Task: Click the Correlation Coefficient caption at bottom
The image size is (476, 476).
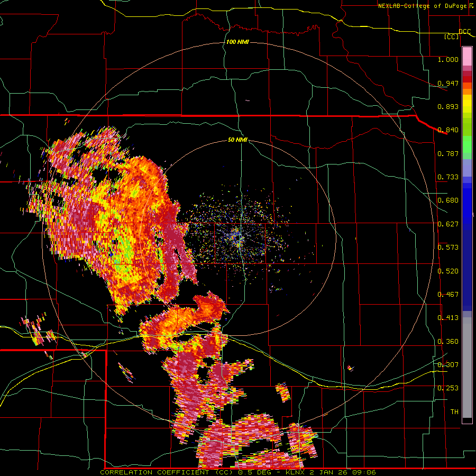Action: click(237, 472)
